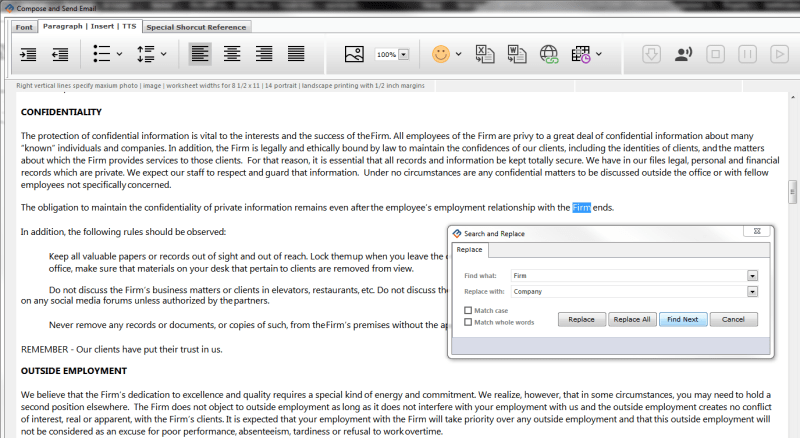Click the scrollbar up arrow

coord(792,97)
